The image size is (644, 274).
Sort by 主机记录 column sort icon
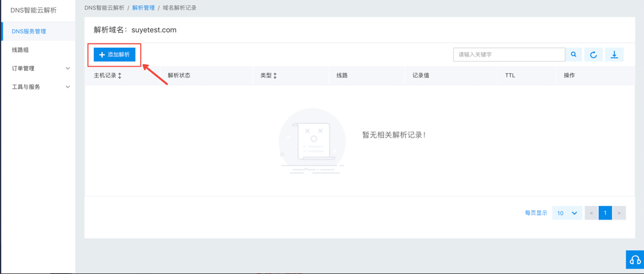point(120,76)
